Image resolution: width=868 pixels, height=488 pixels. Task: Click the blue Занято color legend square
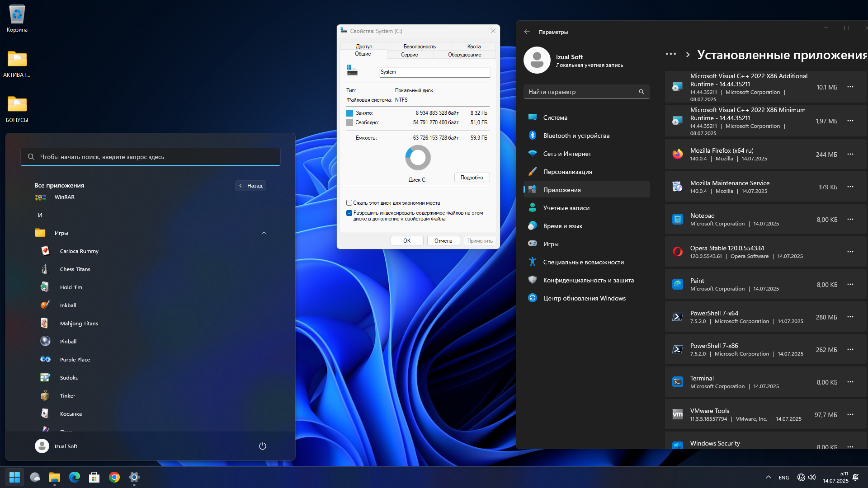[349, 113]
